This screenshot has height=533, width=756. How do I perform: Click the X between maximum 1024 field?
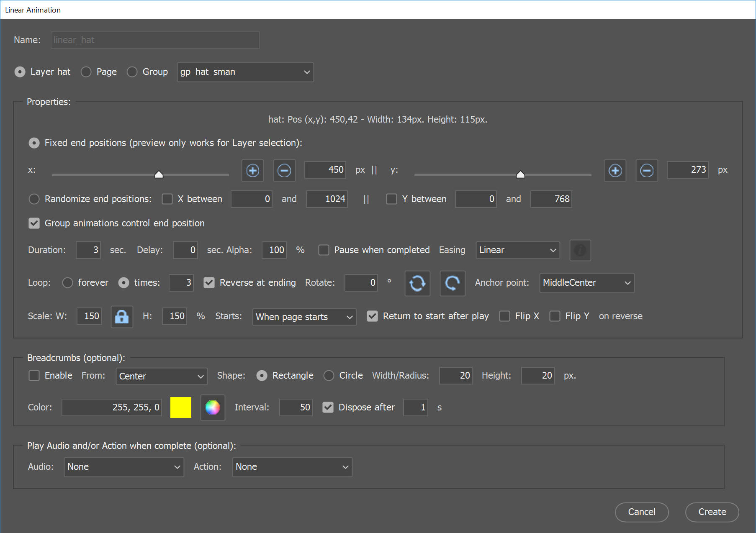327,199
